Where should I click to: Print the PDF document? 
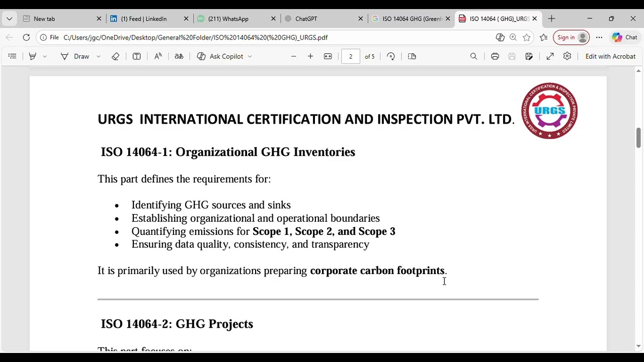(495, 56)
